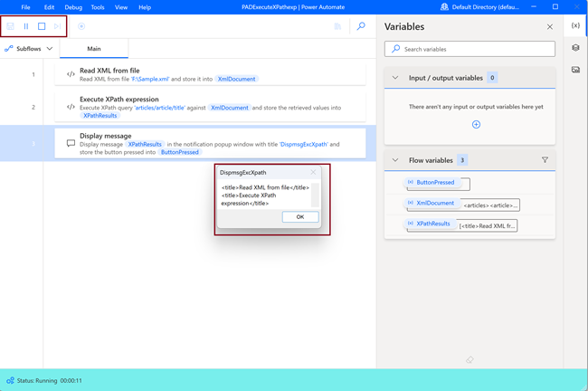The image size is (588, 391).
Task: Click XPathResults token in Display message action
Action: tap(145, 145)
